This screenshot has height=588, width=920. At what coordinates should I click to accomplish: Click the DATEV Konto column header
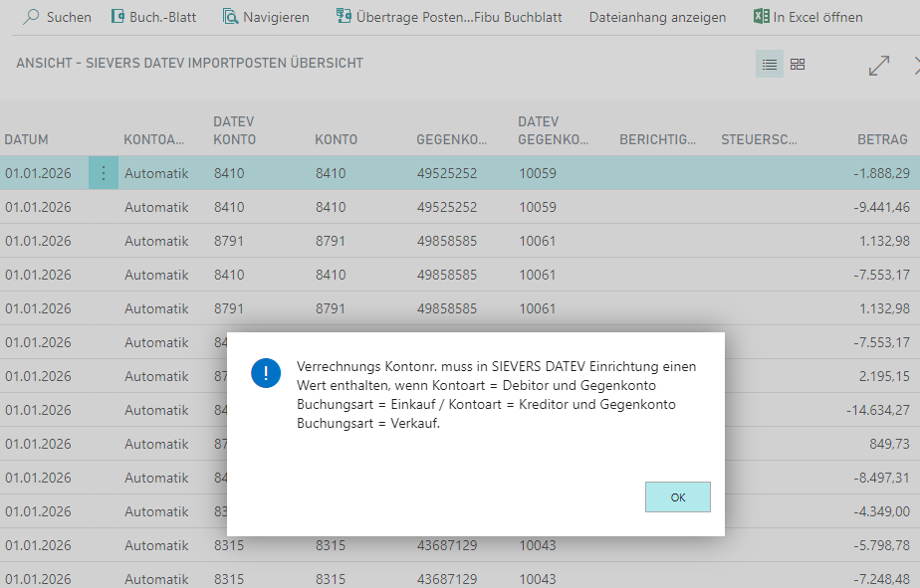coord(235,130)
